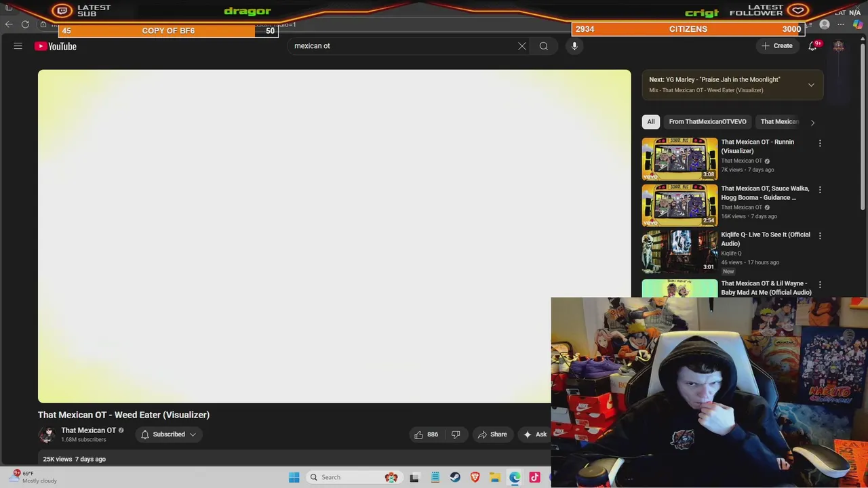Open YouTube notifications bell
Image resolution: width=868 pixels, height=488 pixels.
(x=812, y=46)
